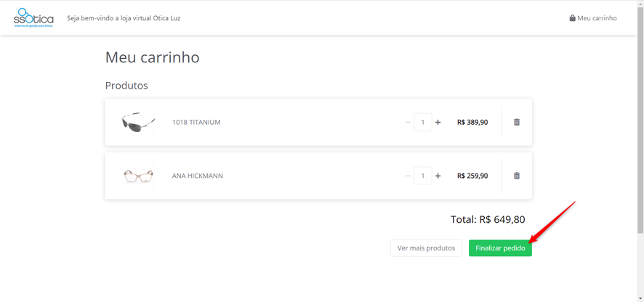The height and width of the screenshot is (302, 644).
Task: Open the ANA HICKMANN glasses thumbnail
Action: pos(138,176)
